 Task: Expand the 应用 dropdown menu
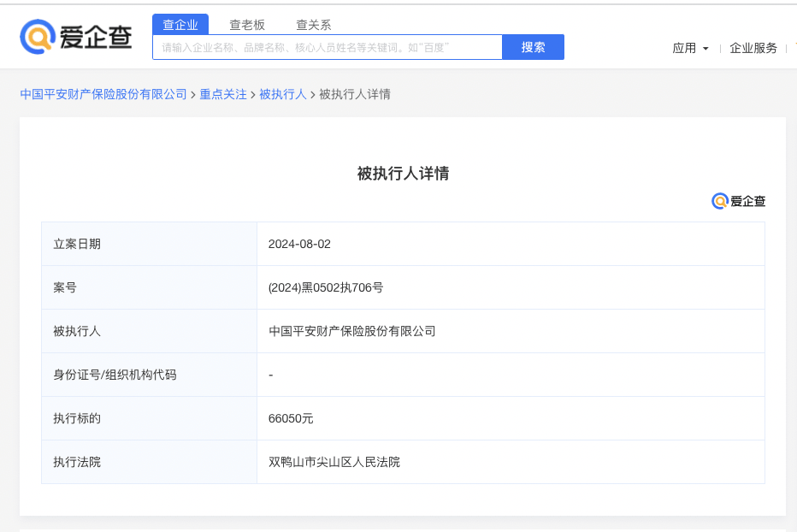[690, 48]
